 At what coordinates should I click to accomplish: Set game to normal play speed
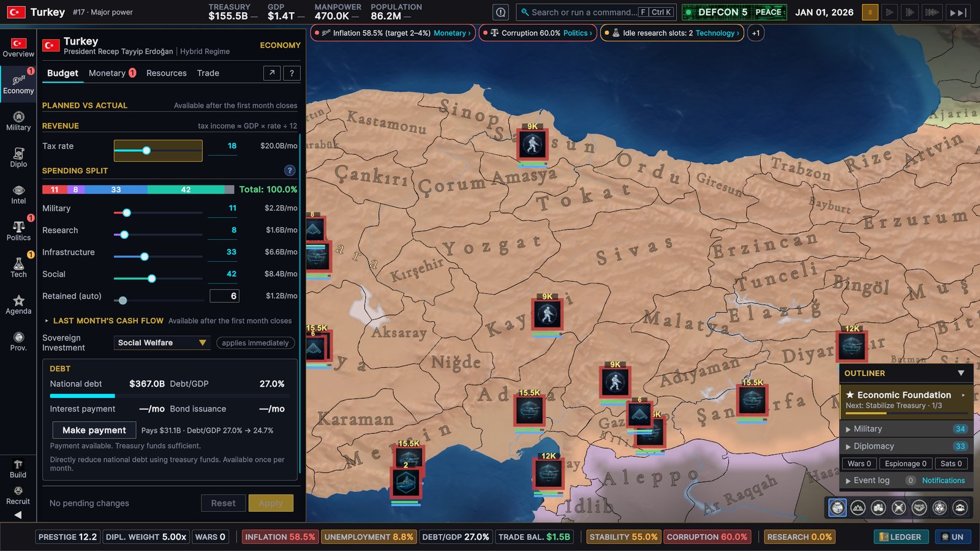point(889,12)
